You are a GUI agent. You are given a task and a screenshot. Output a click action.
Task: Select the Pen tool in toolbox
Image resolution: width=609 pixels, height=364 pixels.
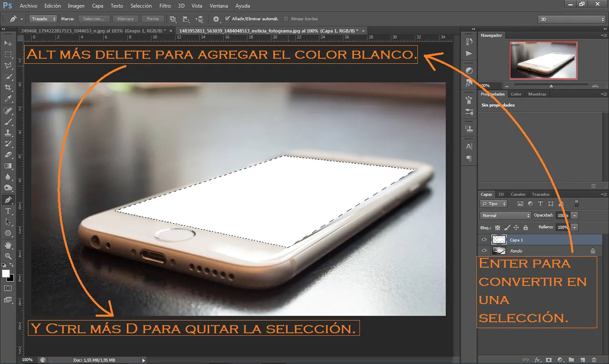pos(8,200)
